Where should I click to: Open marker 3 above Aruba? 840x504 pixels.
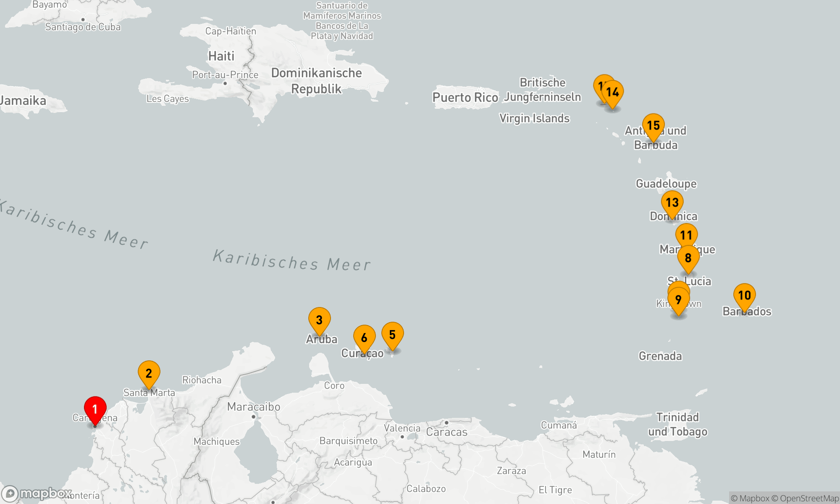click(x=319, y=319)
